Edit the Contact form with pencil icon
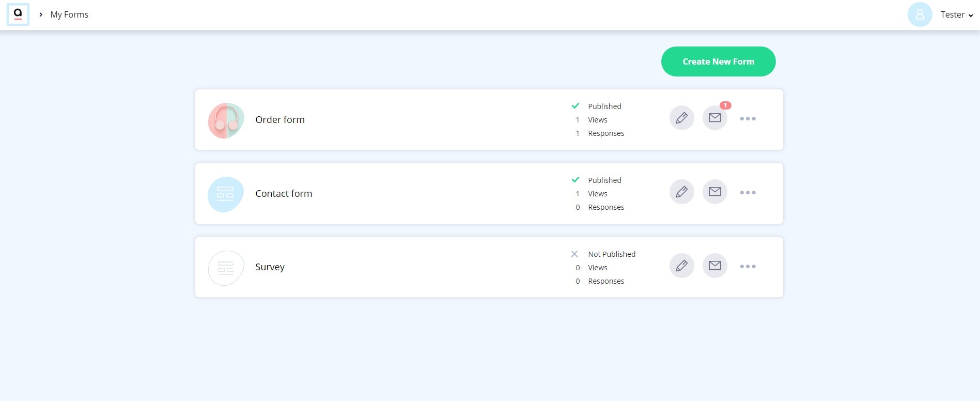The image size is (980, 401). (681, 192)
